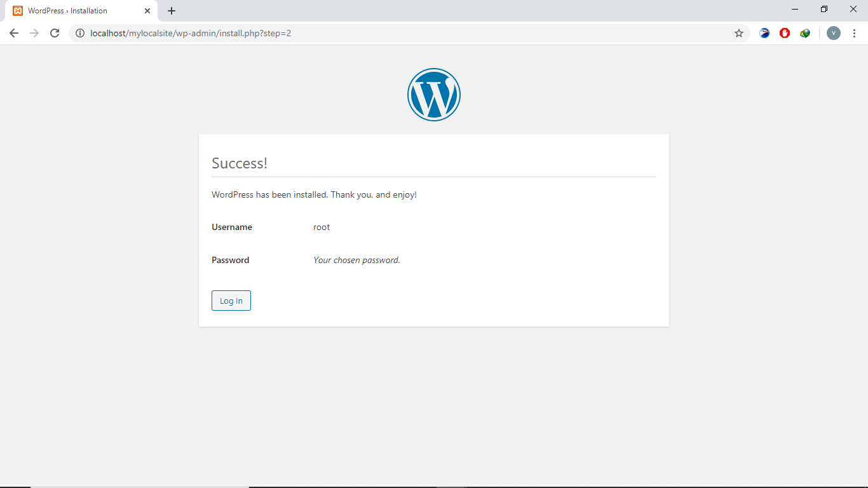Open the green download manager extension
868x488 pixels.
click(x=805, y=33)
